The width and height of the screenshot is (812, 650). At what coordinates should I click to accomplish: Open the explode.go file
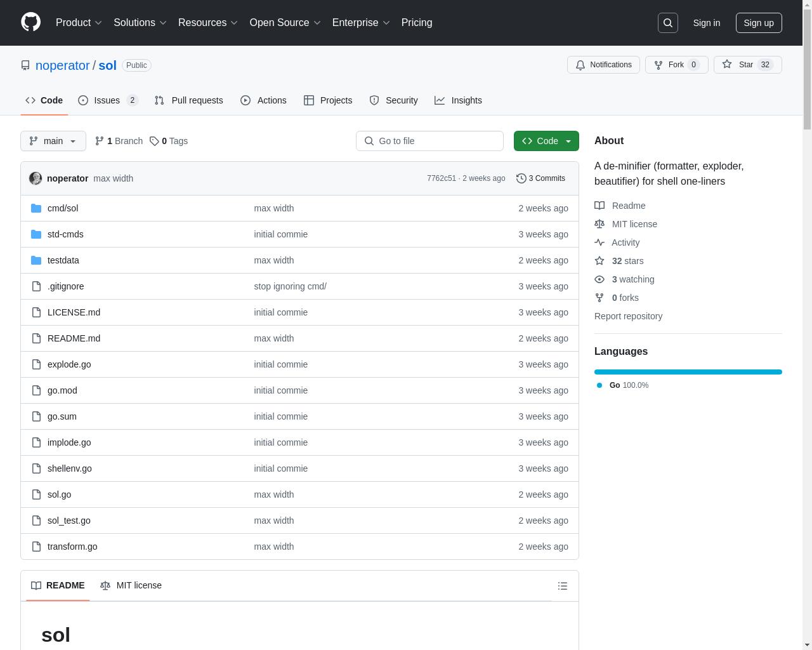click(x=69, y=364)
